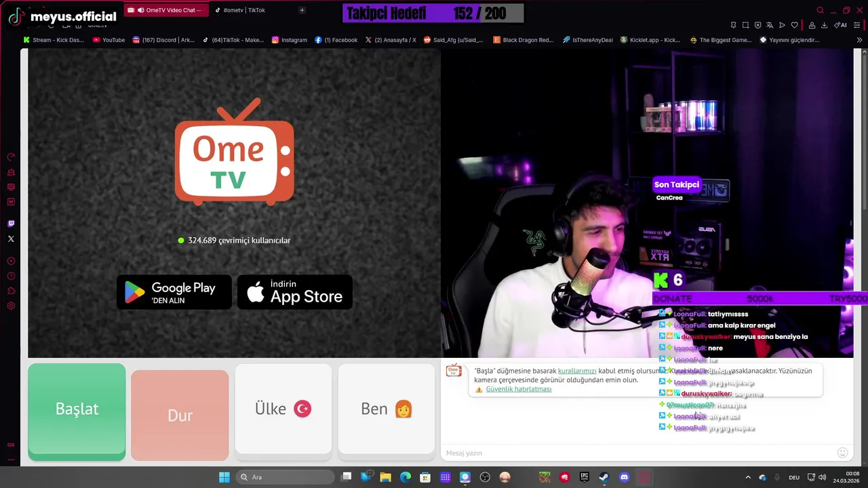The image size is (868, 488).
Task: Open the Windows Start menu
Action: (x=224, y=477)
